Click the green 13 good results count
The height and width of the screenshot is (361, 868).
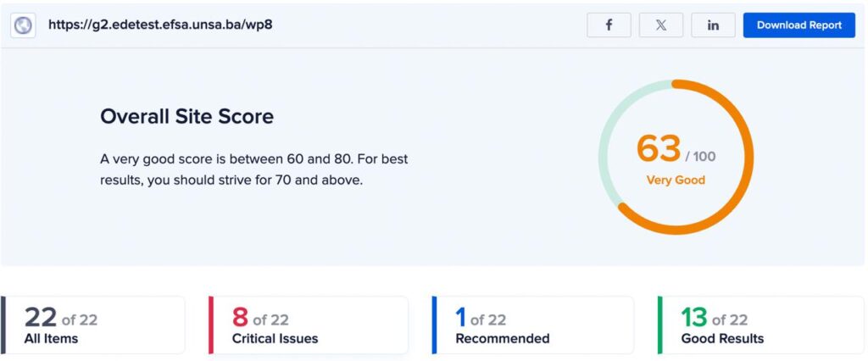click(694, 318)
